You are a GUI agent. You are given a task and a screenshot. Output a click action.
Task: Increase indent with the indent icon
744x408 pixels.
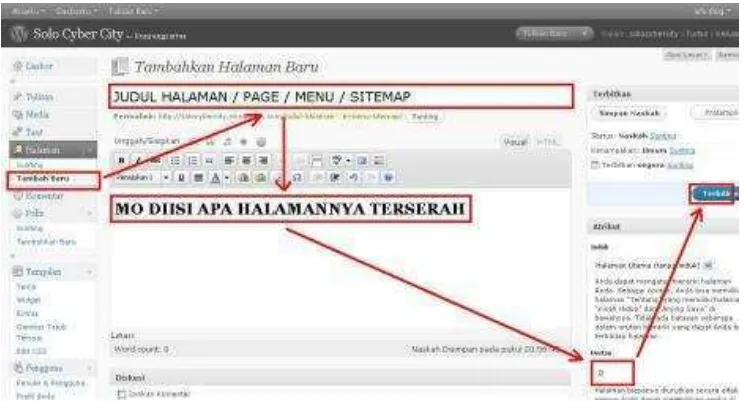click(335, 177)
